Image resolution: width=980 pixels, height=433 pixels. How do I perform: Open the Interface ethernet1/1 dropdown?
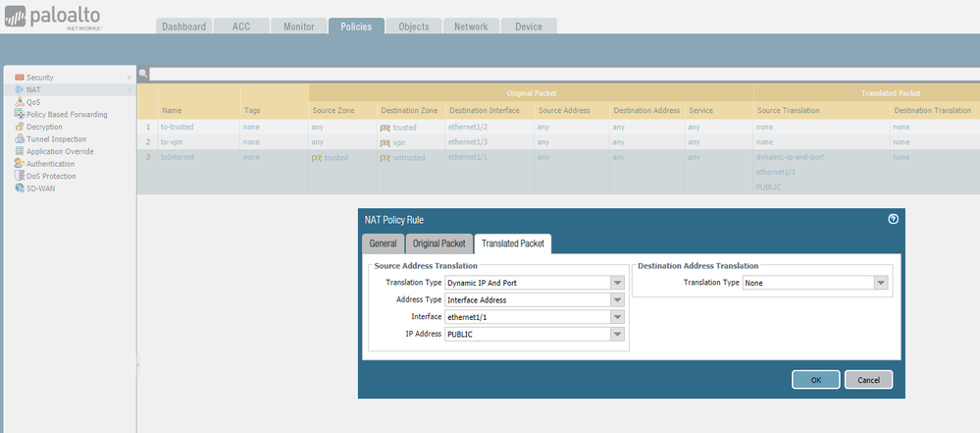(617, 317)
